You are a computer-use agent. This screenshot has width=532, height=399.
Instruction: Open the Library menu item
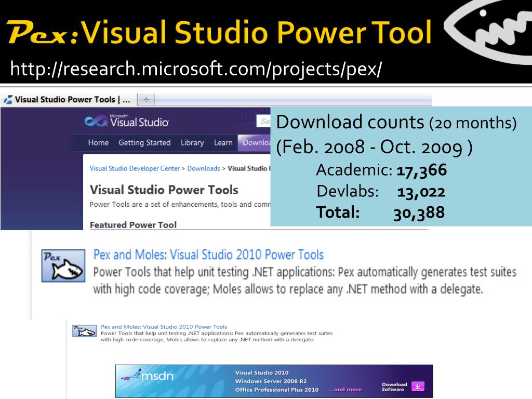[x=192, y=143]
